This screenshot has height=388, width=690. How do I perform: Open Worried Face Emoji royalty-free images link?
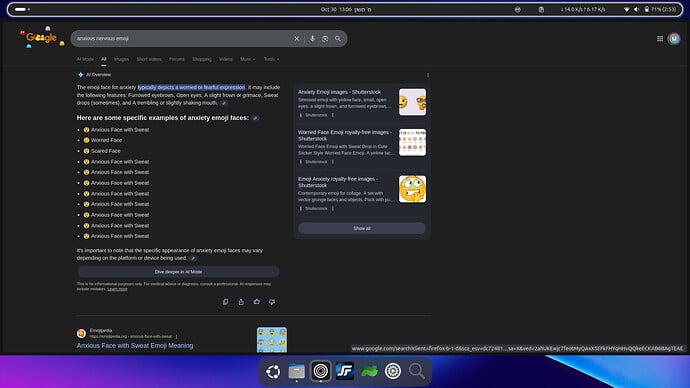pos(345,135)
